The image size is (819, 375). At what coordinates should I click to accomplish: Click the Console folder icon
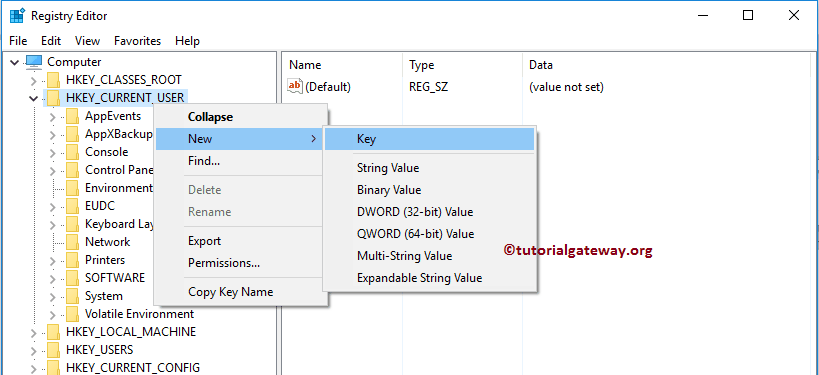72,152
